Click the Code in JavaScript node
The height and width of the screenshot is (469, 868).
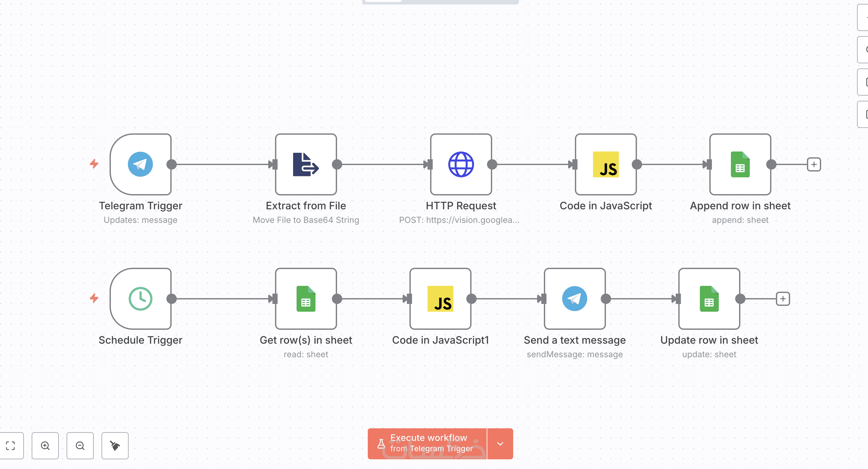(x=606, y=164)
